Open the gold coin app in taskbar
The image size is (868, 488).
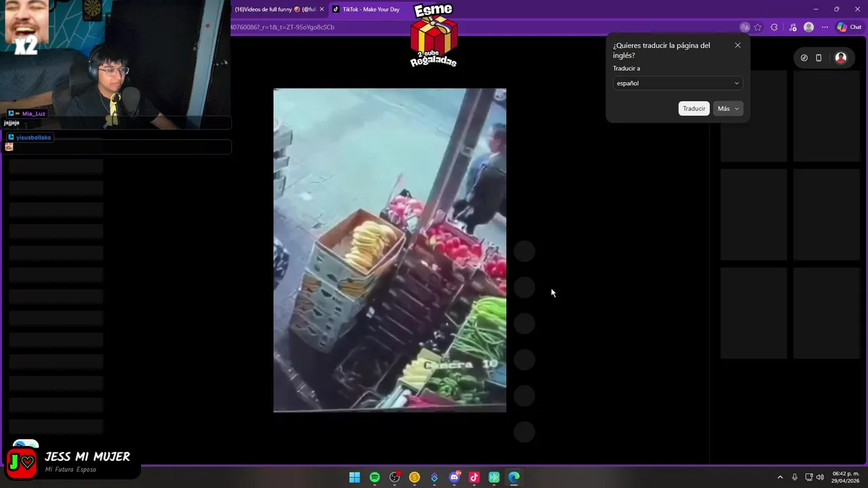(x=414, y=477)
